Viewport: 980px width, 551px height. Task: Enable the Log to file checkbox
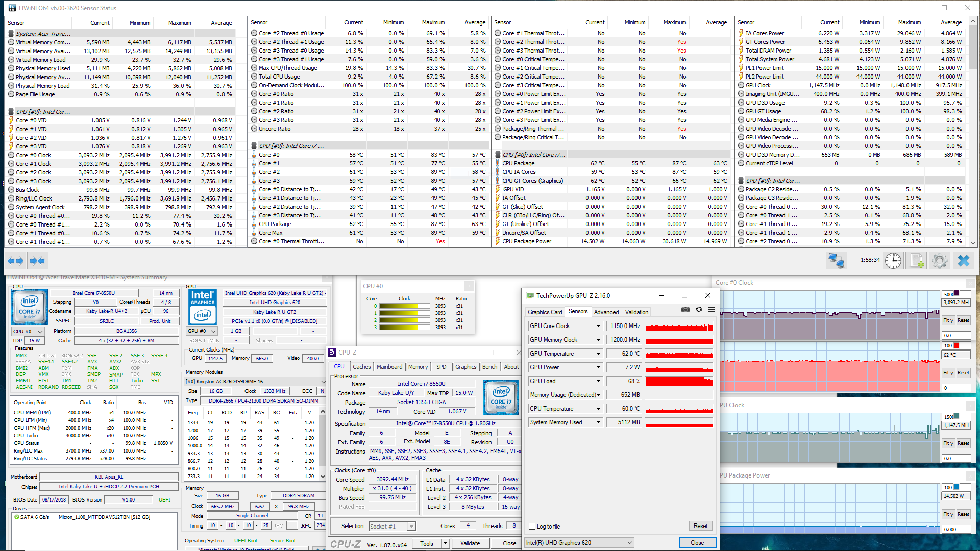pos(532,527)
